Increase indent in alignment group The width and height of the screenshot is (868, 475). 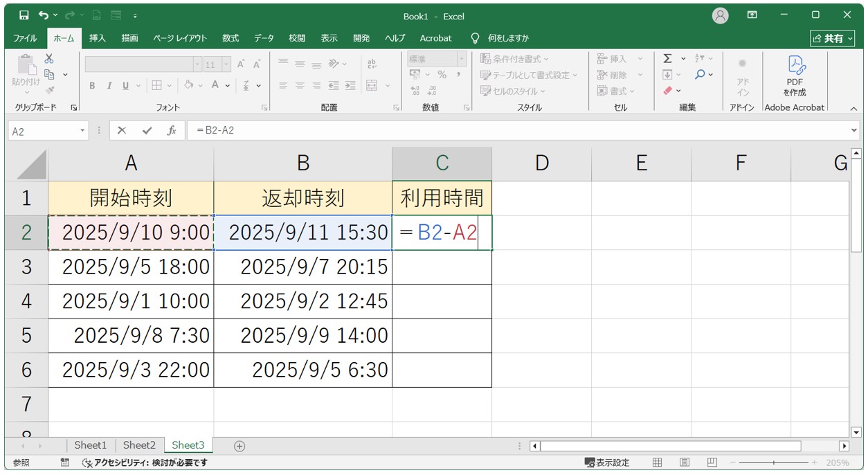350,85
